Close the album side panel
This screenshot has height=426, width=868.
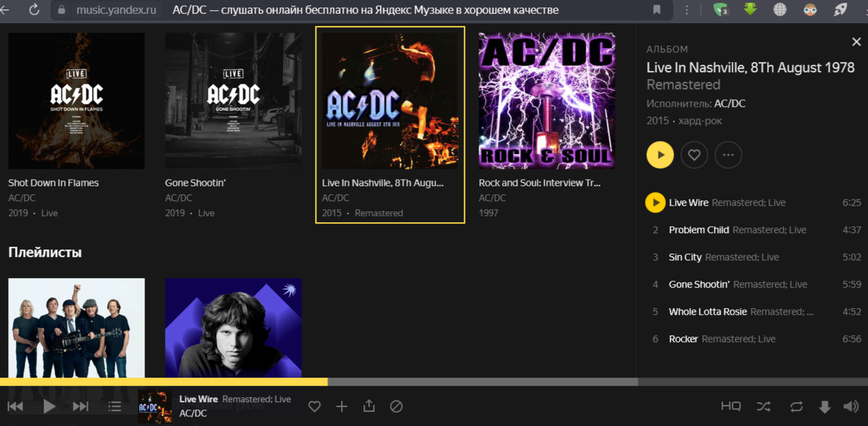pyautogui.click(x=856, y=42)
